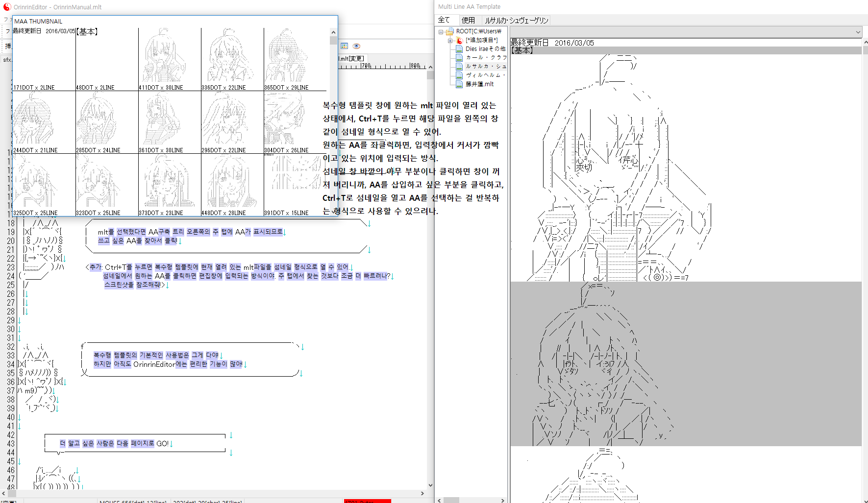The height and width of the screenshot is (503, 868).
Task: Open the Dies irae file in tree
Action: click(485, 49)
